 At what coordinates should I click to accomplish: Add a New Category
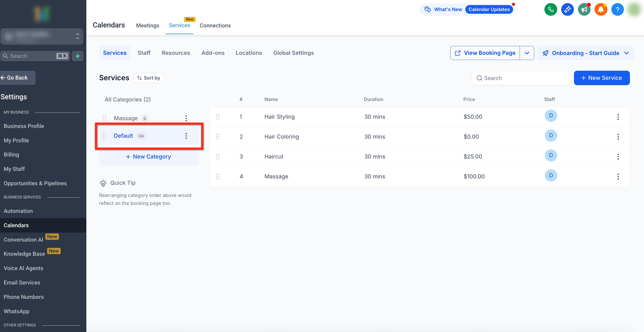tap(148, 157)
